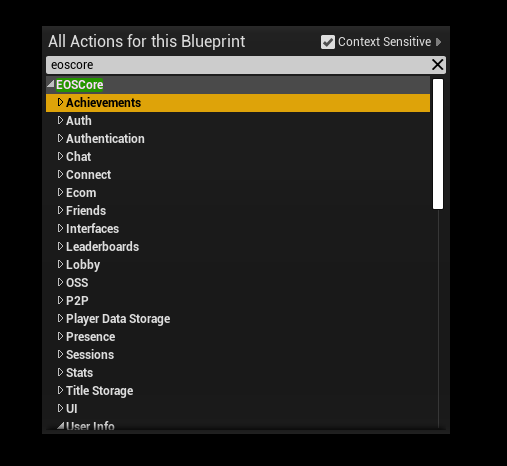Select Player Data Storage category

pyautogui.click(x=118, y=319)
